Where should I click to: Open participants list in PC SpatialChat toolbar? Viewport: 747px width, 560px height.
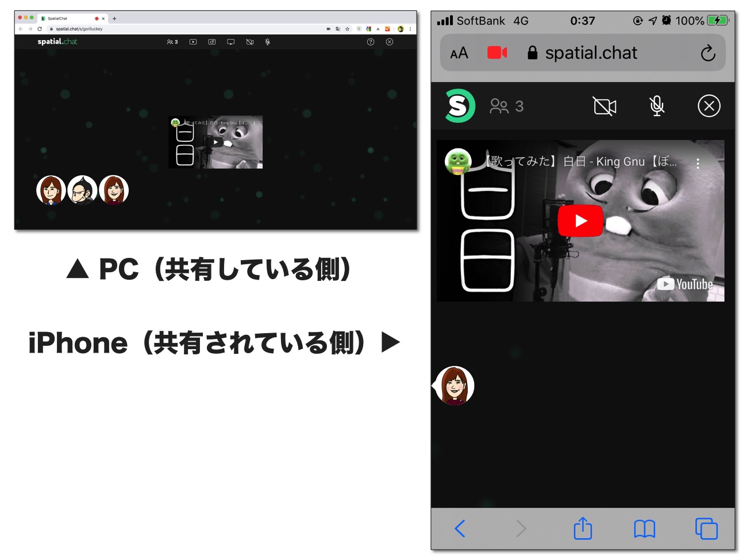[172, 42]
